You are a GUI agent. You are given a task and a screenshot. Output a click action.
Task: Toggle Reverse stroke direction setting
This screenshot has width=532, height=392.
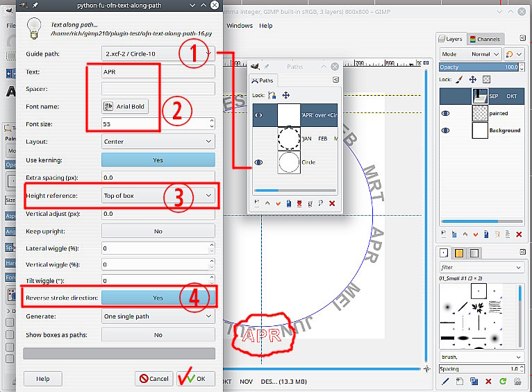point(158,298)
